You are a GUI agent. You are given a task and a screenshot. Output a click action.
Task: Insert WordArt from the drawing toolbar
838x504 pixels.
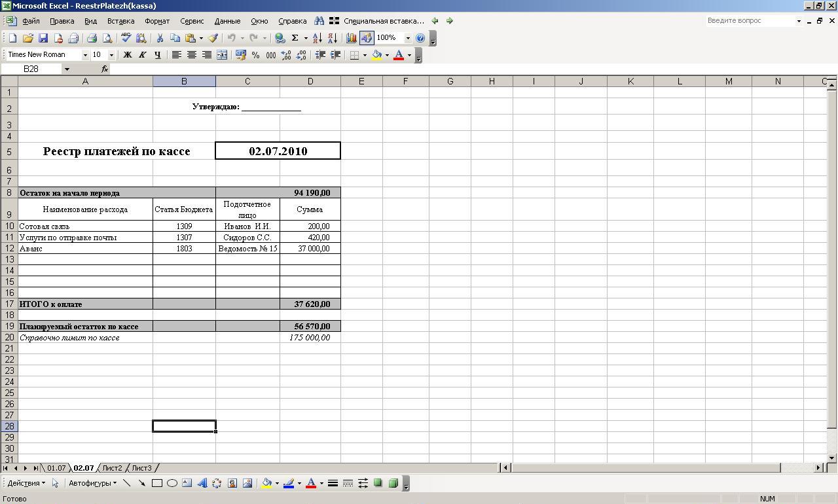click(202, 483)
